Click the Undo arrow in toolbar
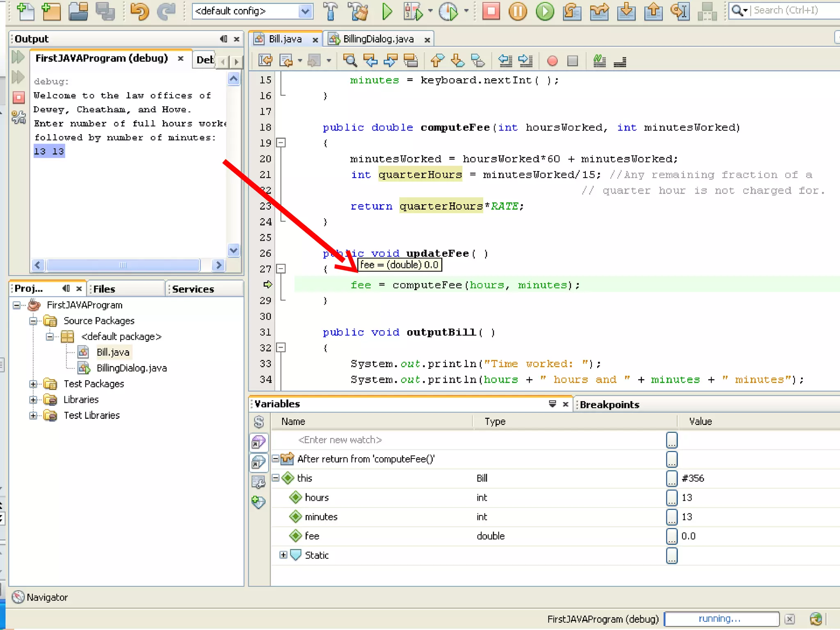This screenshot has height=630, width=840. (x=139, y=11)
